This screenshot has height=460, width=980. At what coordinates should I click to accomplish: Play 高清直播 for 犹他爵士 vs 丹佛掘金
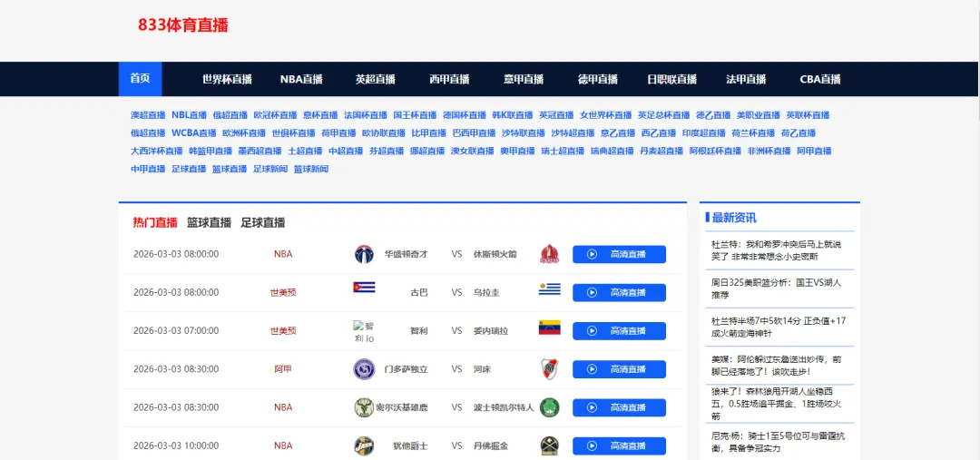coord(619,445)
